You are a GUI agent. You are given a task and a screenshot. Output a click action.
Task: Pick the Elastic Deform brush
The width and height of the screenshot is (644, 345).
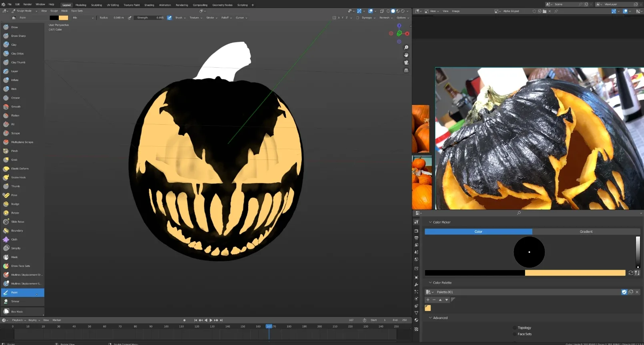click(20, 169)
